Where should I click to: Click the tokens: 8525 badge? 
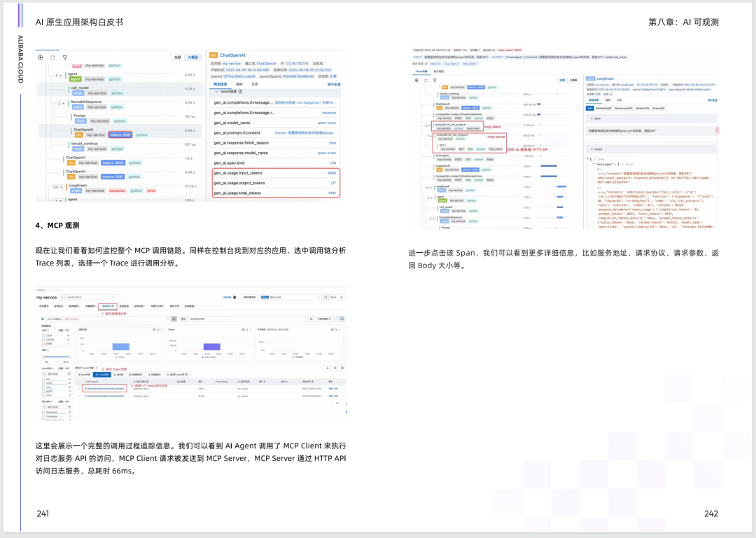pos(113,163)
